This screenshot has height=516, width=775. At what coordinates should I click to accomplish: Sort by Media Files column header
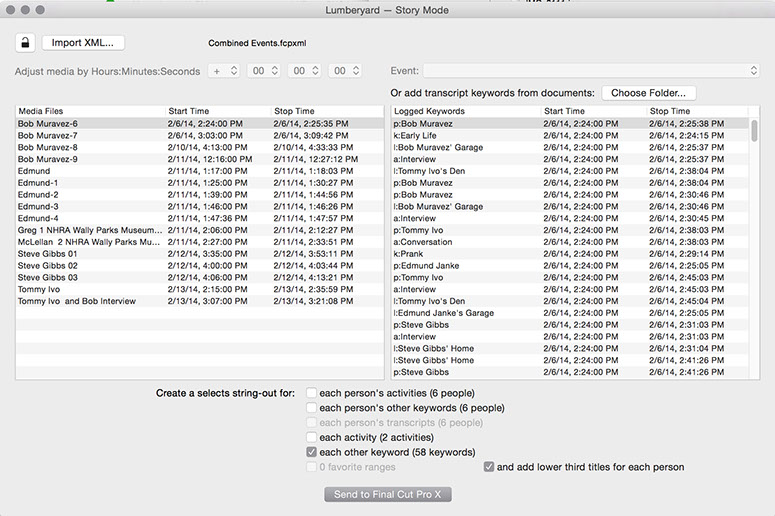90,111
